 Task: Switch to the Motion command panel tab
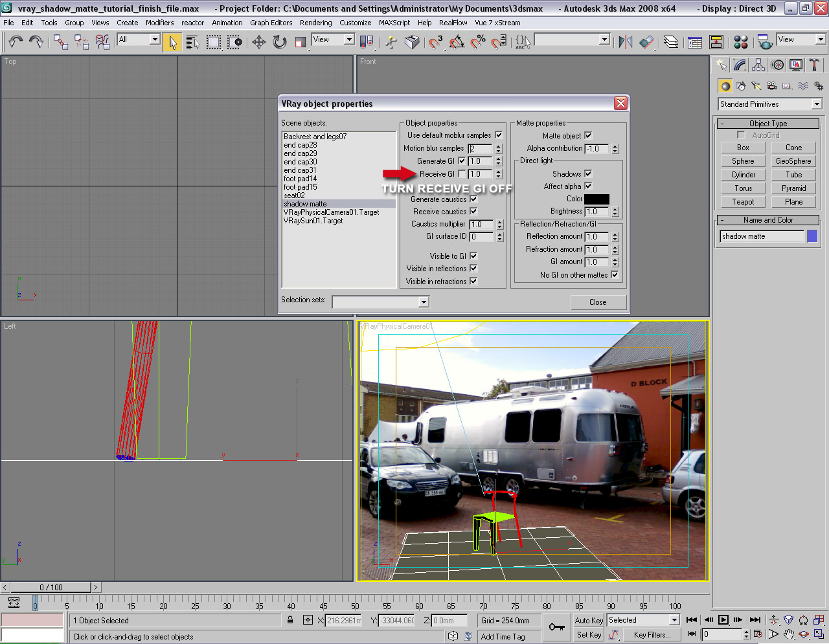click(x=777, y=65)
